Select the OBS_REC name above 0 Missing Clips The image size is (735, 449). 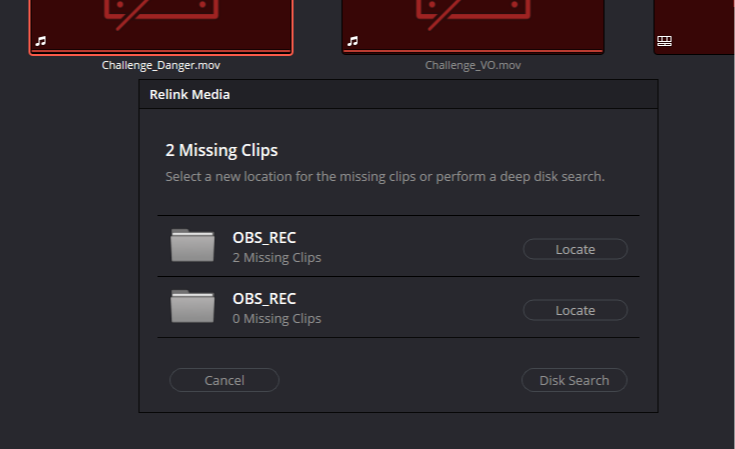tap(264, 299)
